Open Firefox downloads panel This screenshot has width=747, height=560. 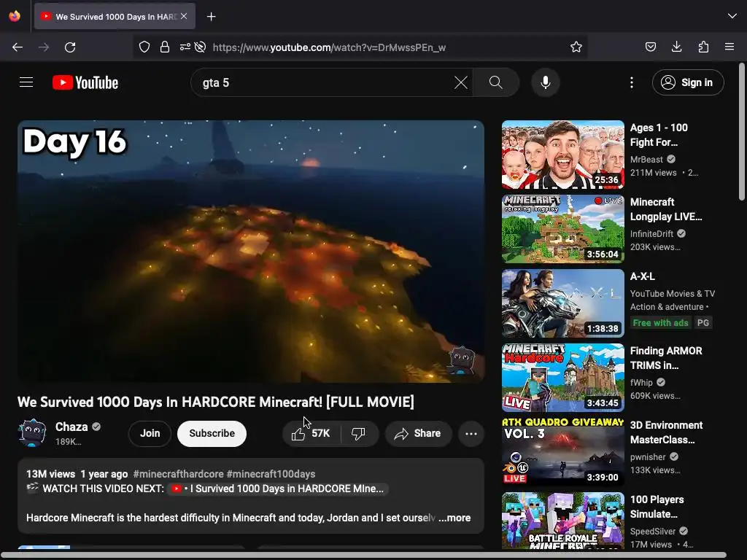pyautogui.click(x=676, y=47)
